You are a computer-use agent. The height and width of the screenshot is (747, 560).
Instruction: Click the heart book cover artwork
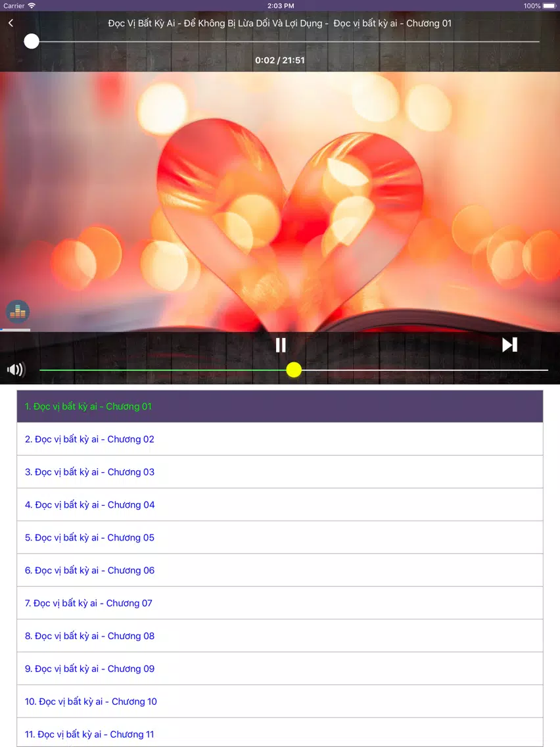280,201
